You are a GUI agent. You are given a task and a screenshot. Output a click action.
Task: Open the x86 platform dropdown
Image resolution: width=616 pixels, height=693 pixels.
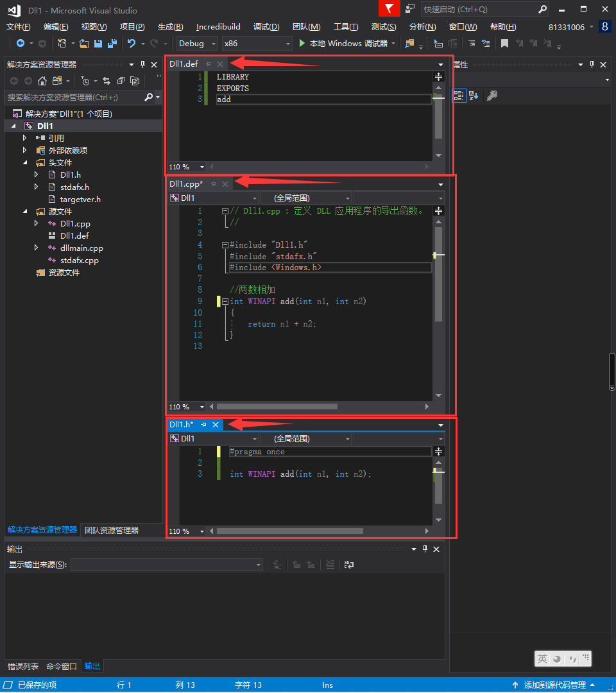[257, 44]
